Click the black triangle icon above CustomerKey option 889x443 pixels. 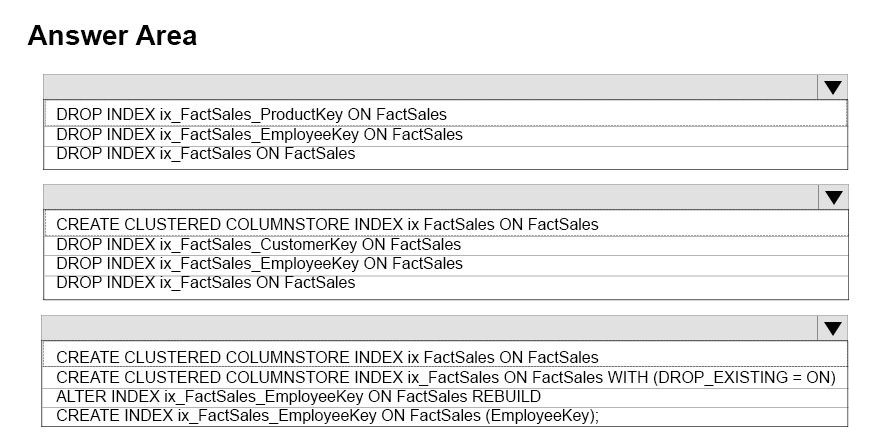[x=833, y=197]
